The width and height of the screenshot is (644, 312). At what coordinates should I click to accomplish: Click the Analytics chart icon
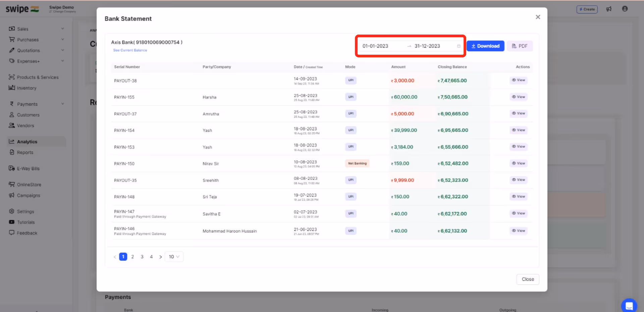coord(12,142)
